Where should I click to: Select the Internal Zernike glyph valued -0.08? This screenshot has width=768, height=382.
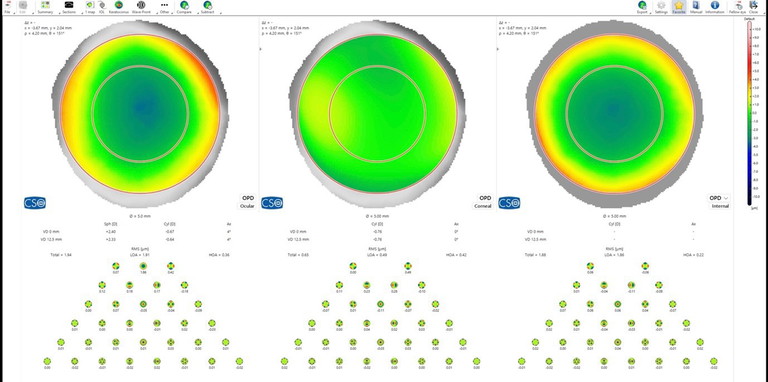click(645, 267)
